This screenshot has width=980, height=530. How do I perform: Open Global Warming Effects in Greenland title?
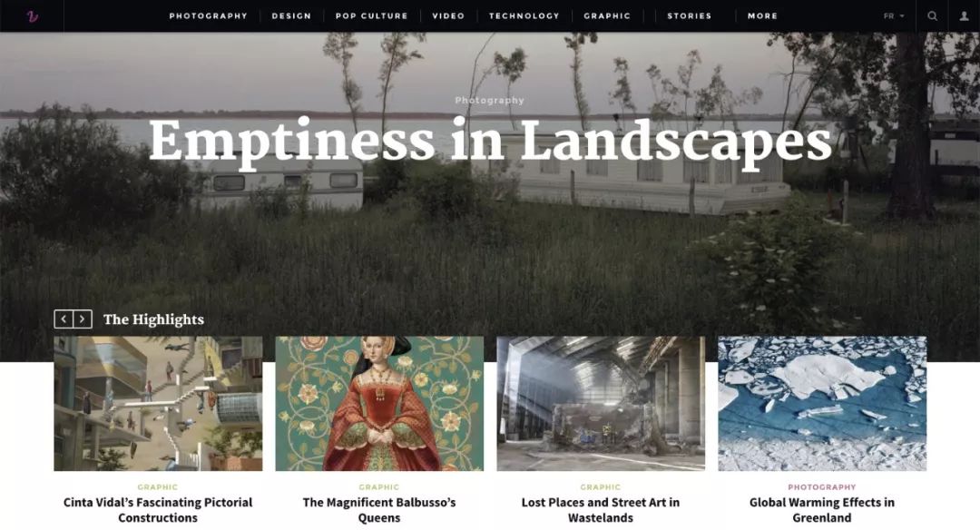point(822,510)
